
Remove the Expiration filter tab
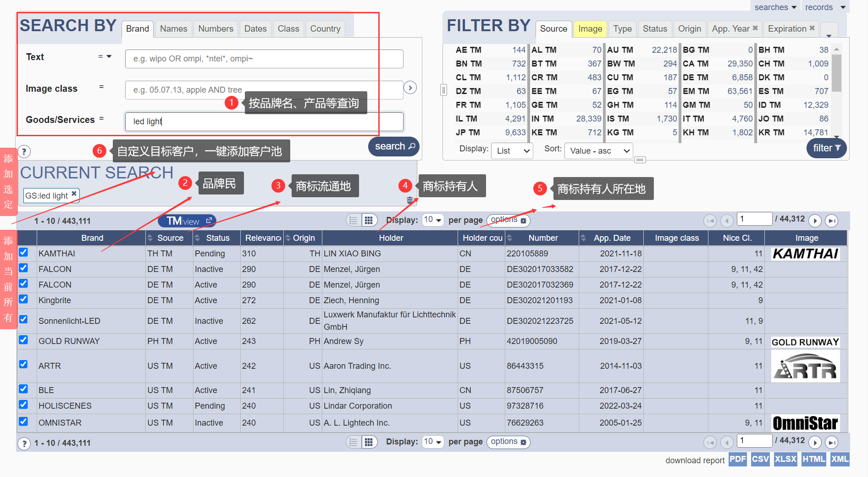click(812, 28)
